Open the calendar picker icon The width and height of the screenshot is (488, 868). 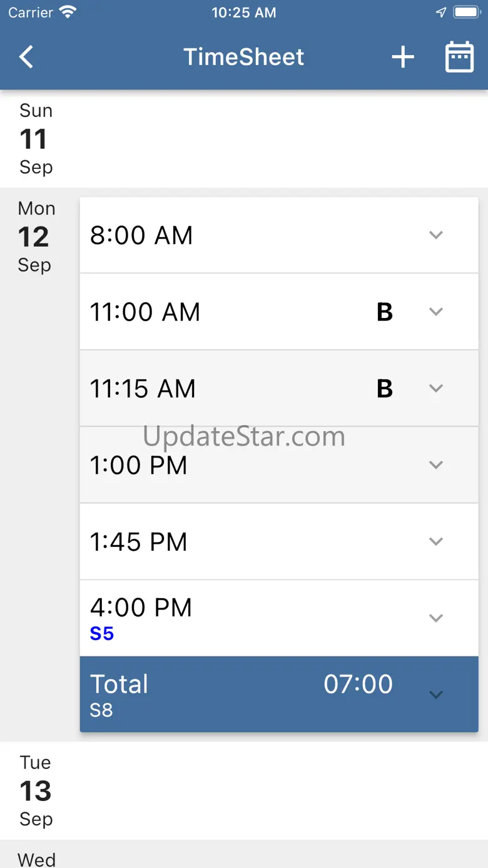coord(459,58)
